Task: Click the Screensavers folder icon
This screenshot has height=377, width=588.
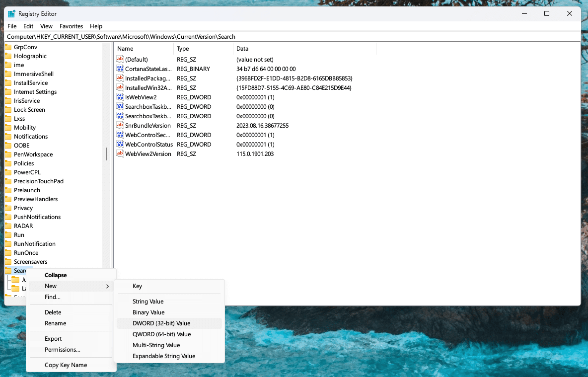Action: tap(8, 262)
